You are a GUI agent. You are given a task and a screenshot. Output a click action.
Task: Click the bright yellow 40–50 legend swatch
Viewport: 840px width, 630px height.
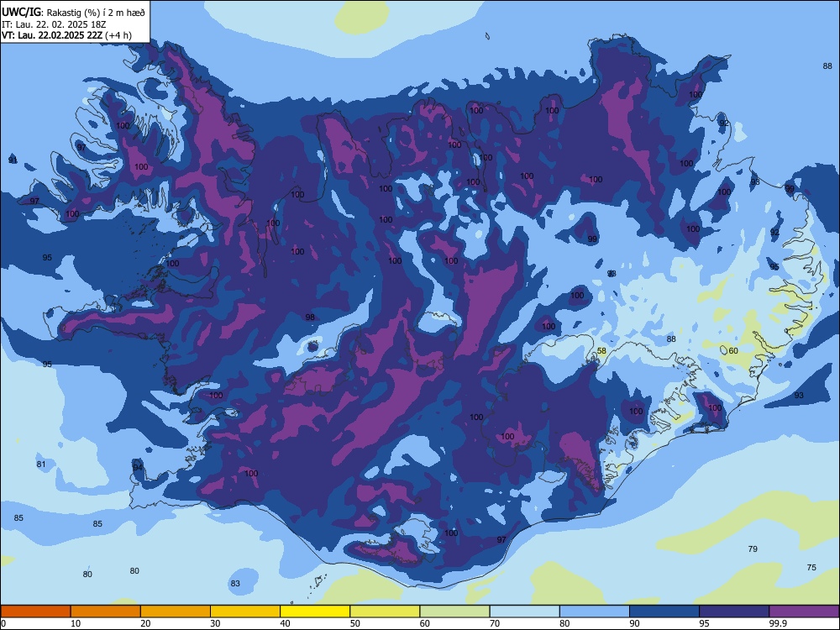pyautogui.click(x=315, y=612)
